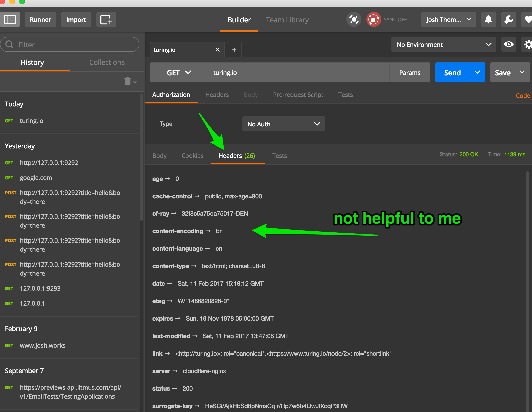This screenshot has width=532, height=412.
Task: Click the cf-ray header value
Action: tap(215, 214)
